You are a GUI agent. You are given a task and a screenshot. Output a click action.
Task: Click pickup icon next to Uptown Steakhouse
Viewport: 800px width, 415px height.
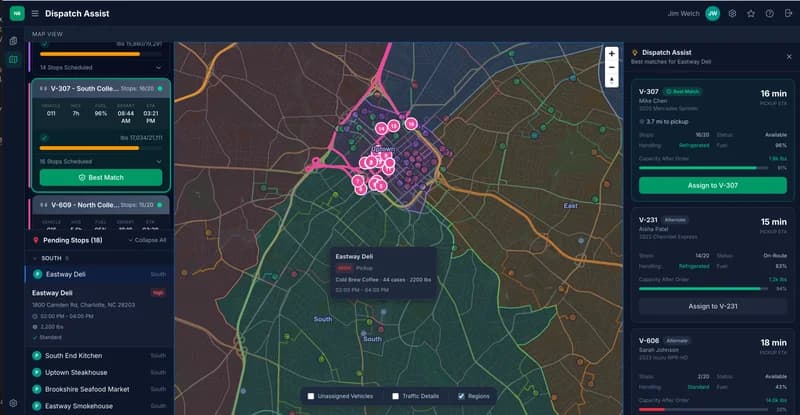tap(37, 373)
